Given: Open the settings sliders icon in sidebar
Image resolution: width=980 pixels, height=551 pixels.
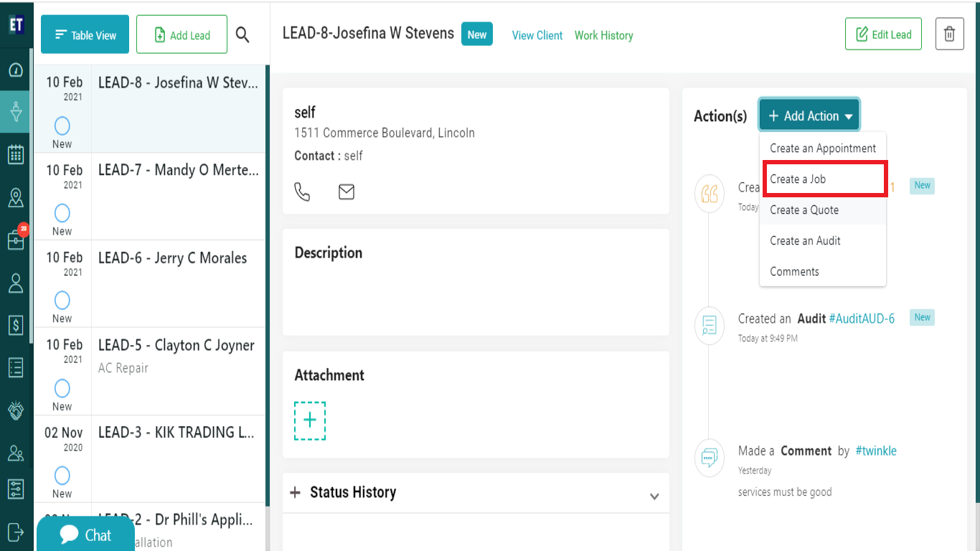Looking at the screenshot, I should [16, 489].
